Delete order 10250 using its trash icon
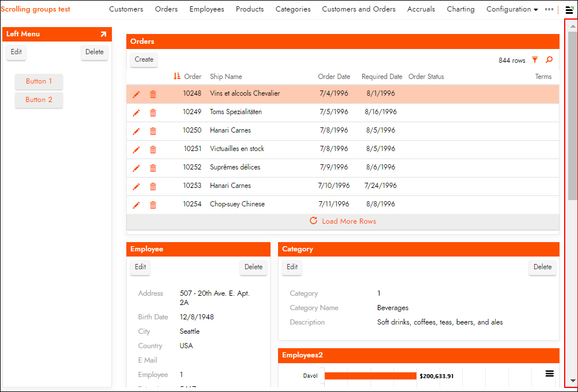The image size is (578, 392). point(153,131)
